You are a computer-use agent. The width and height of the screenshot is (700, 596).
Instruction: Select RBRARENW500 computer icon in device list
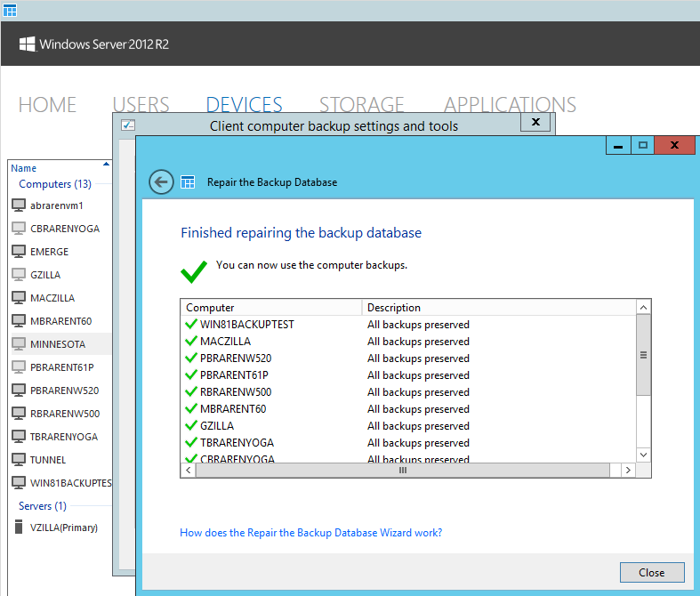click(x=19, y=414)
